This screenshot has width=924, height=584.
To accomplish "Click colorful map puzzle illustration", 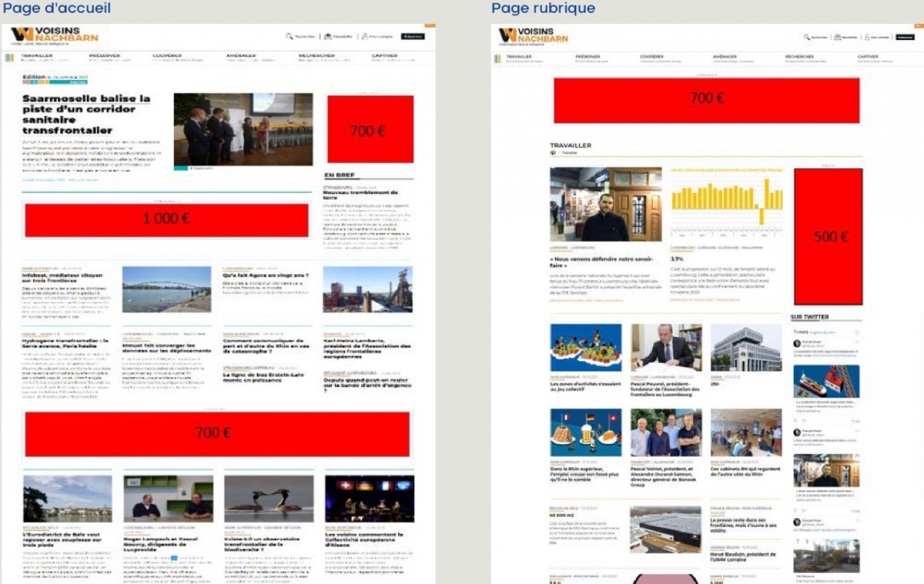I will [x=586, y=347].
